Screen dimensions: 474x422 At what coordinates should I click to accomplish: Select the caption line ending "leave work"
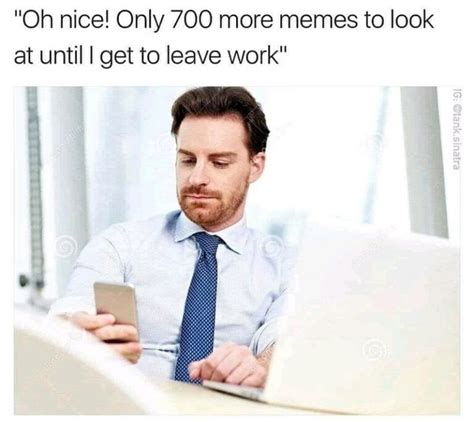pos(150,57)
